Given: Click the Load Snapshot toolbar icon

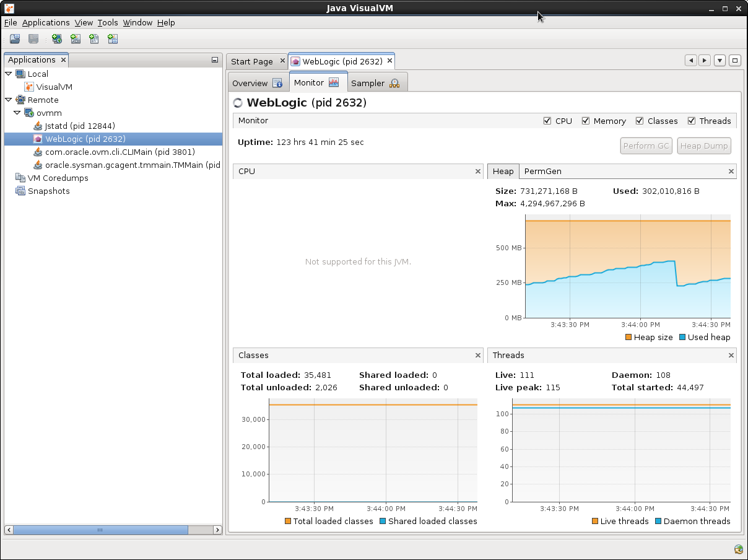Looking at the screenshot, I should click(x=15, y=39).
